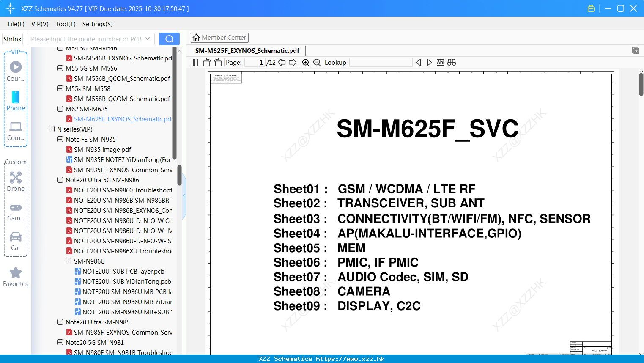
Task: Click the XZZ app logo in title bar
Action: coord(11,8)
